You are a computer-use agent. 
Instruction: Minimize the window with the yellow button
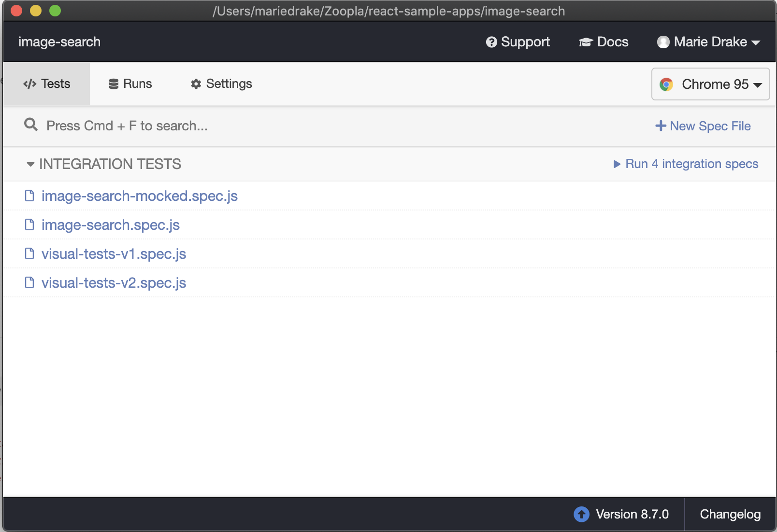(x=36, y=11)
